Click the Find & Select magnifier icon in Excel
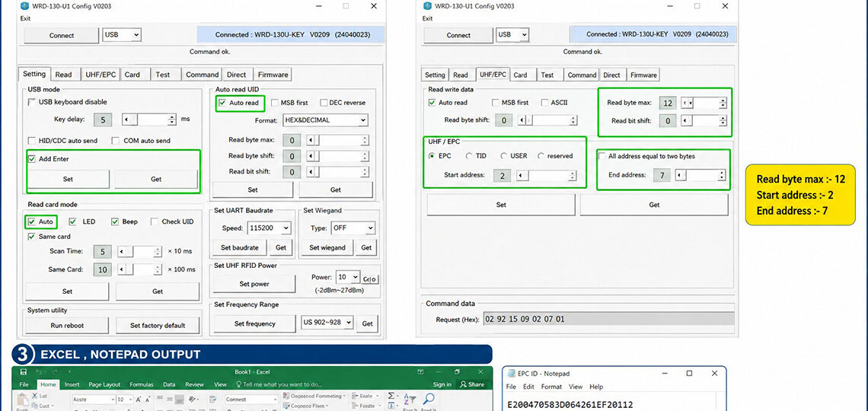Image resolution: width=868 pixels, height=411 pixels. click(x=429, y=399)
